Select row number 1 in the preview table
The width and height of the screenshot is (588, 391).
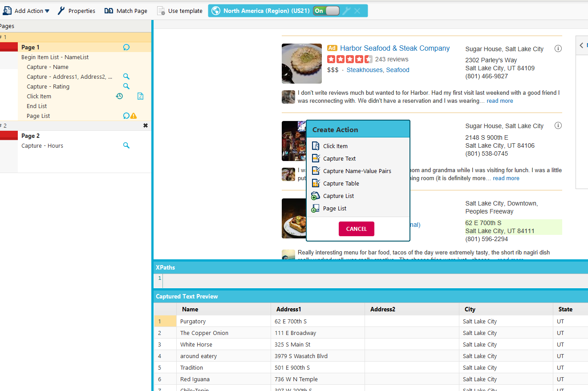pos(165,321)
